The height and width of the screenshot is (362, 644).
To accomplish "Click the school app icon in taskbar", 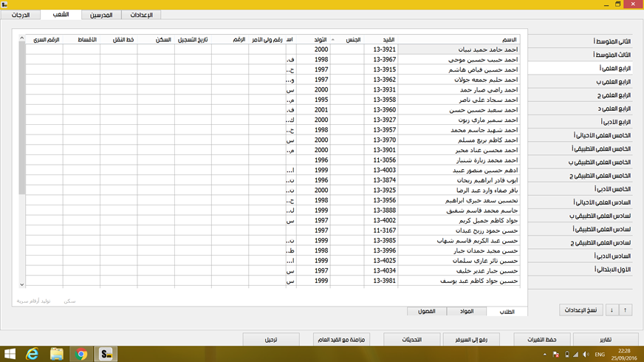I will [x=106, y=354].
